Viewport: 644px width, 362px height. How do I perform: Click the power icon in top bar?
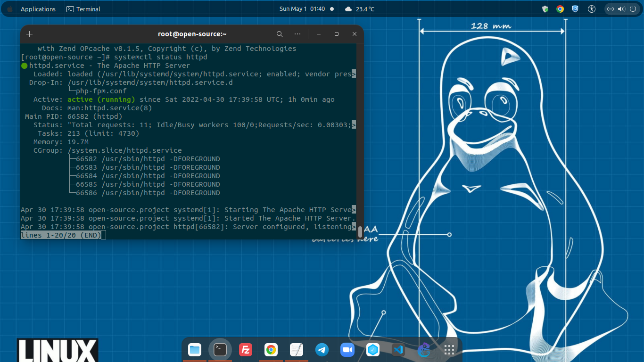point(632,9)
